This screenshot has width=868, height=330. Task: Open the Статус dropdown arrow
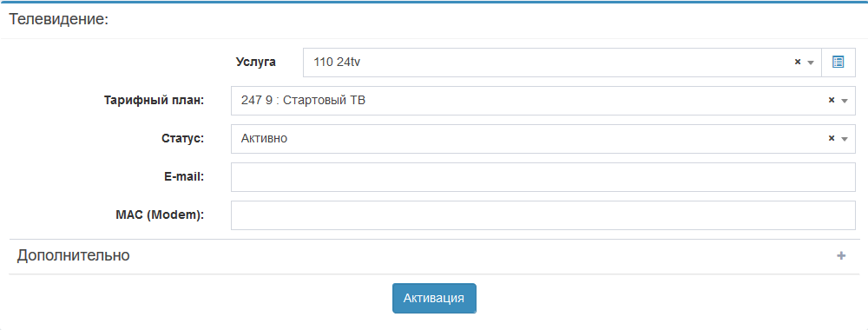(845, 139)
